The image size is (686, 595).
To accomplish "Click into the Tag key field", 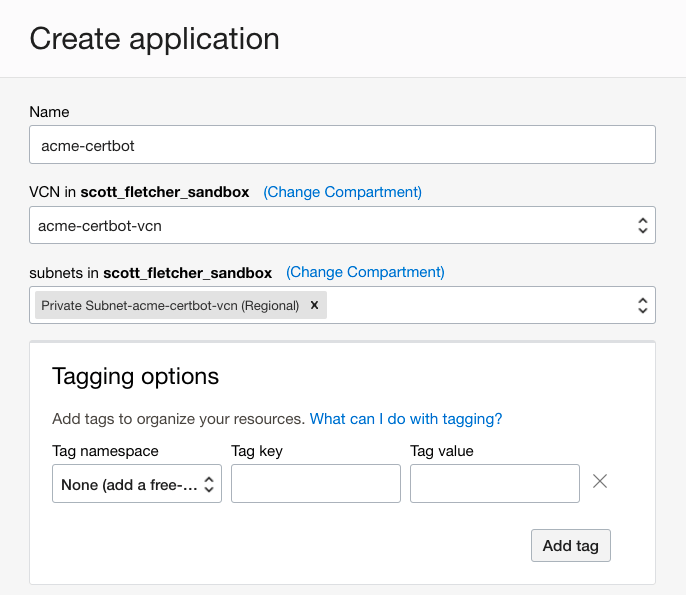I will coord(316,484).
